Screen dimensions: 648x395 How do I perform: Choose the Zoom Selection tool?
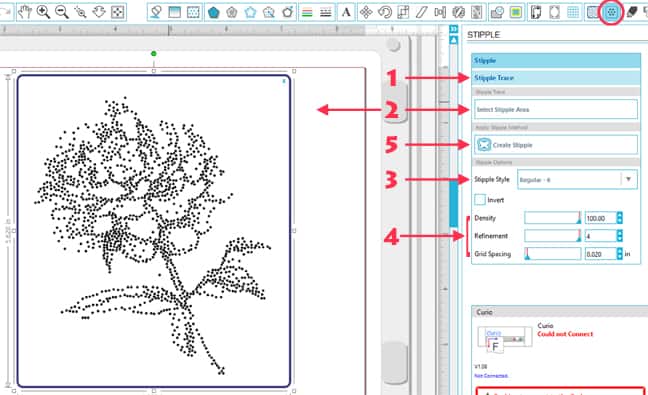click(x=80, y=12)
